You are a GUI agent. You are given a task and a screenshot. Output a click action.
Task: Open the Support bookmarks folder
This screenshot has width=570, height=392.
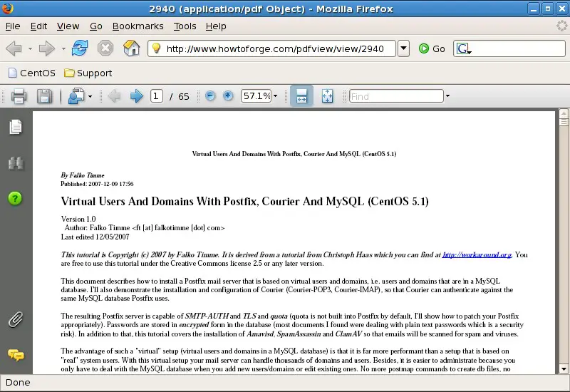click(x=88, y=73)
